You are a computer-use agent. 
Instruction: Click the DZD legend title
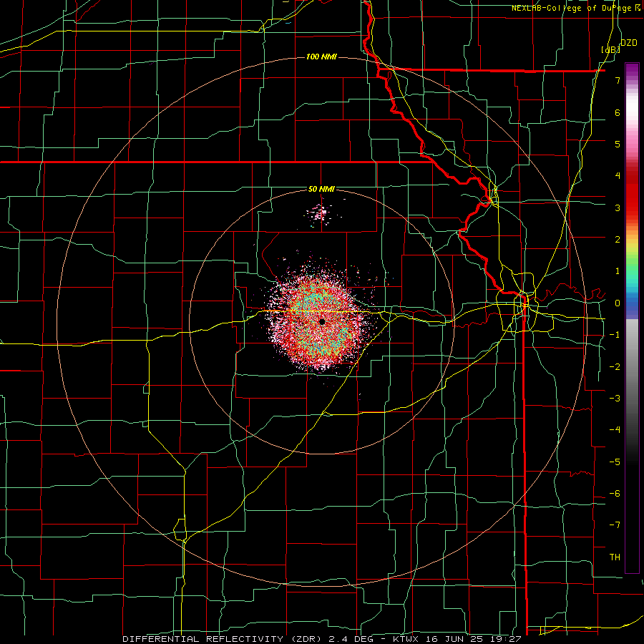pyautogui.click(x=629, y=43)
